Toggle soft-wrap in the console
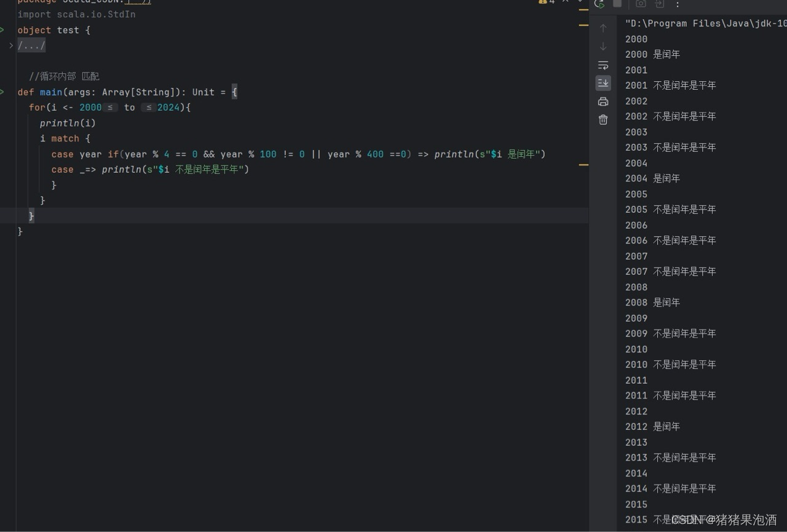 coord(603,65)
